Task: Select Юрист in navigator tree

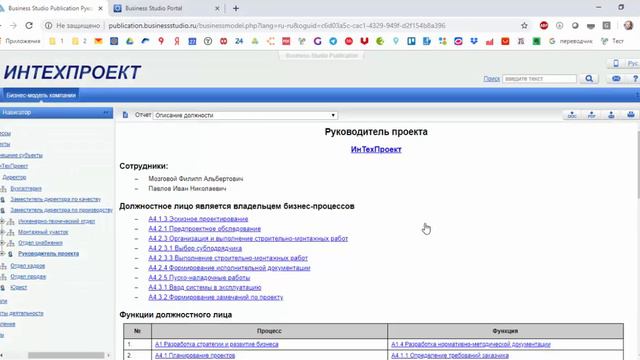Action: point(18,287)
